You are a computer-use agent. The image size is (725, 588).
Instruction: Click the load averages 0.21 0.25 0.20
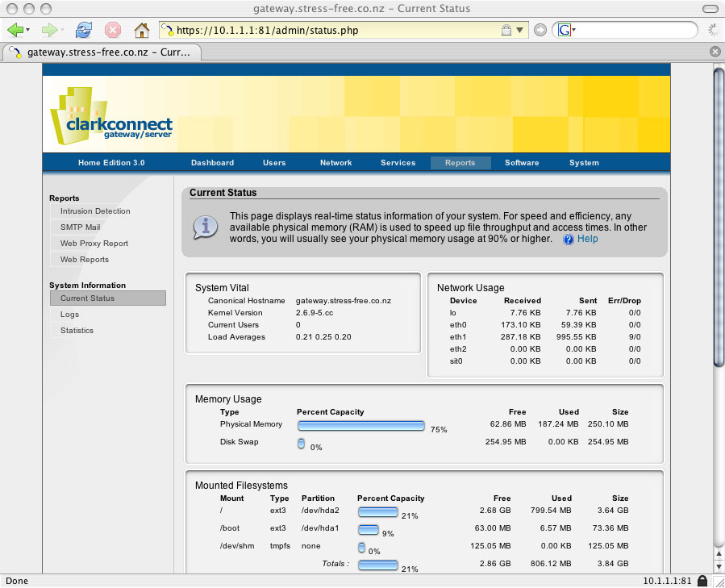[x=323, y=337]
